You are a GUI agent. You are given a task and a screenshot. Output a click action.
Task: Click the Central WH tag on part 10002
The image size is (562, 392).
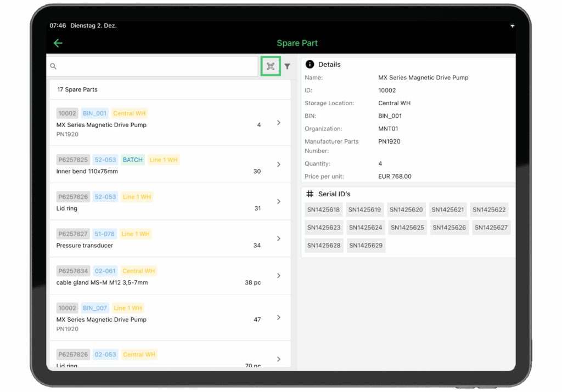pyautogui.click(x=129, y=113)
